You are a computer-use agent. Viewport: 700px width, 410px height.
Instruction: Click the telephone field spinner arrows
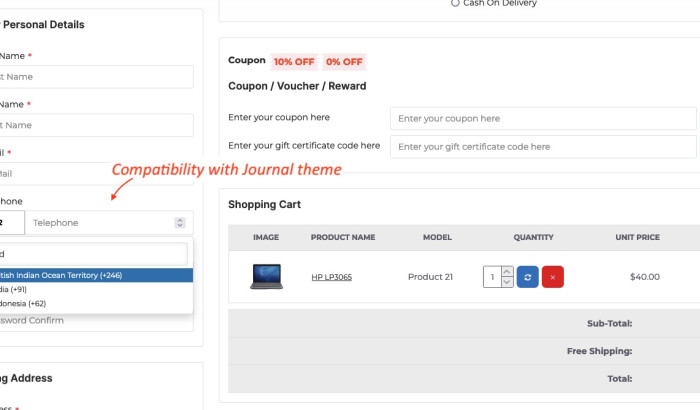tap(180, 222)
